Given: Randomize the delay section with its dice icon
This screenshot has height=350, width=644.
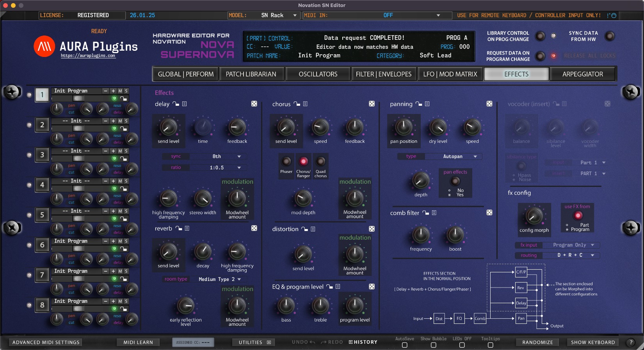Looking at the screenshot, I should [254, 104].
